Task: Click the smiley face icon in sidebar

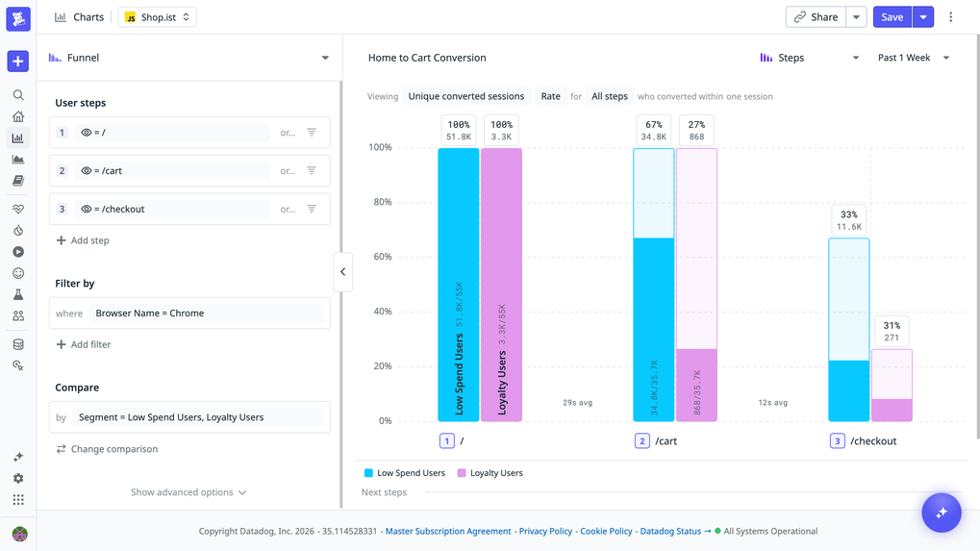Action: pos(18,273)
